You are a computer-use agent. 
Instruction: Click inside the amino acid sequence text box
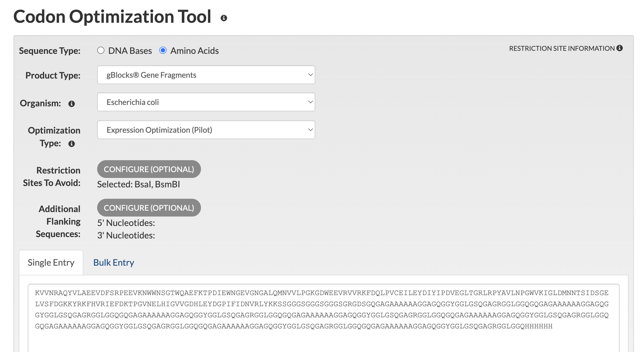pos(323,318)
